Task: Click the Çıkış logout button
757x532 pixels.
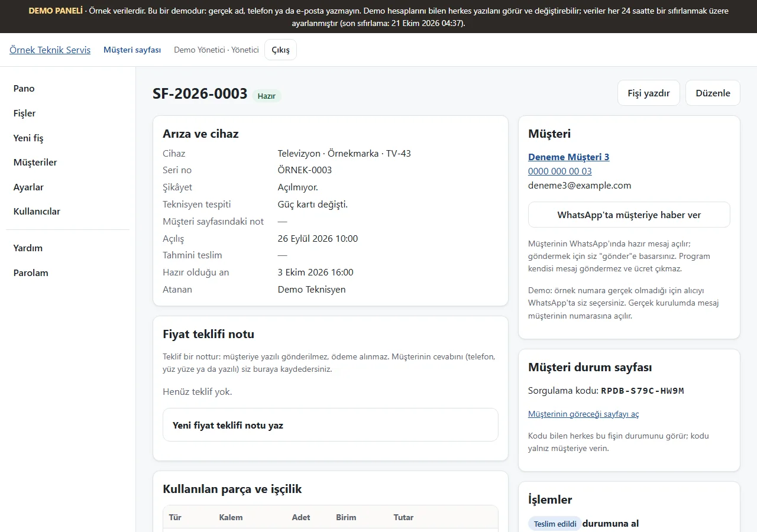Action: pyautogui.click(x=281, y=50)
